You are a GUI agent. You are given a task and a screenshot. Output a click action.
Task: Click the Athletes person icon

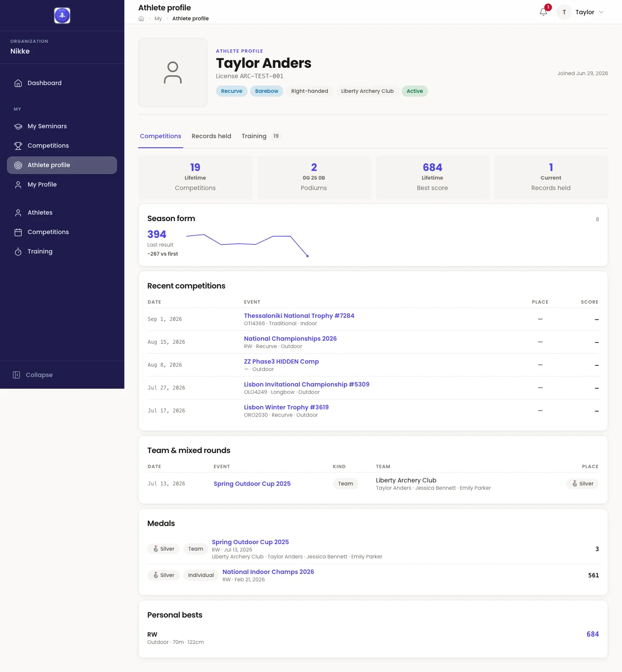(18, 212)
